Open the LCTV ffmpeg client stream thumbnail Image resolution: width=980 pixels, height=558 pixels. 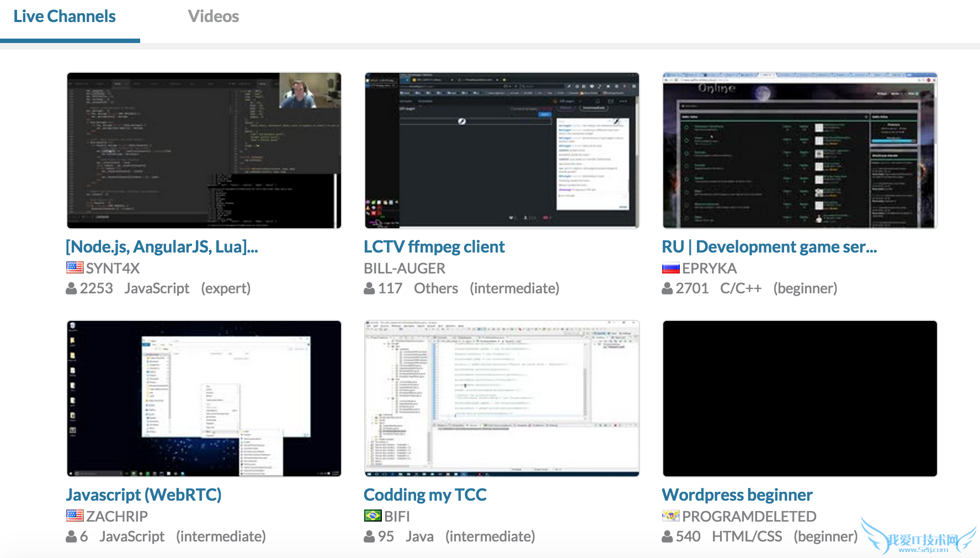(x=502, y=151)
